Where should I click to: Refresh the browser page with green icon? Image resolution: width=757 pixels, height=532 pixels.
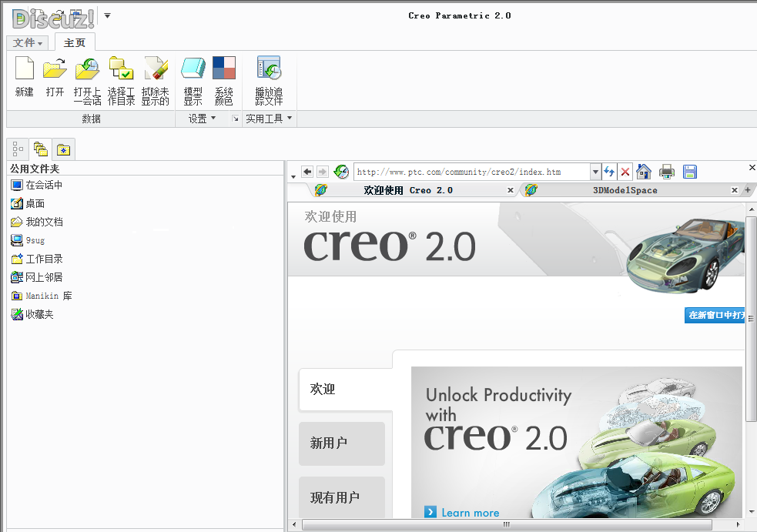pyautogui.click(x=341, y=172)
